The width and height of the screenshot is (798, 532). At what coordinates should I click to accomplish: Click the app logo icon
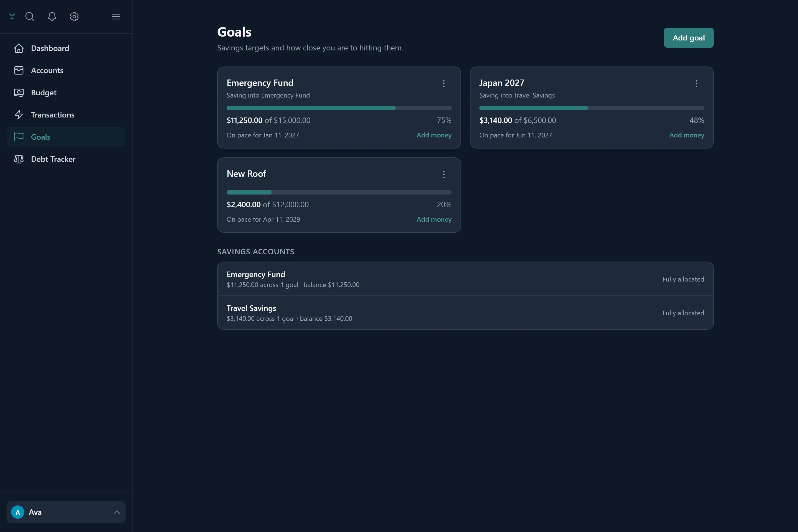[12, 17]
